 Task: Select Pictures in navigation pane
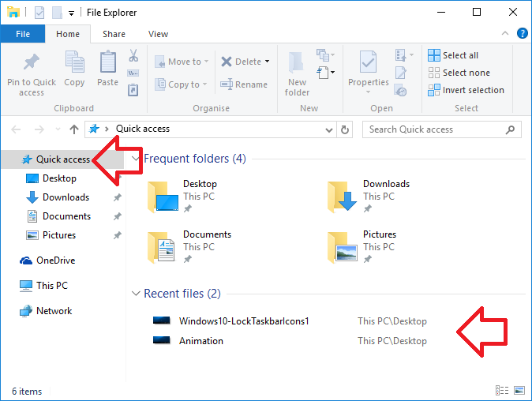[x=59, y=235]
